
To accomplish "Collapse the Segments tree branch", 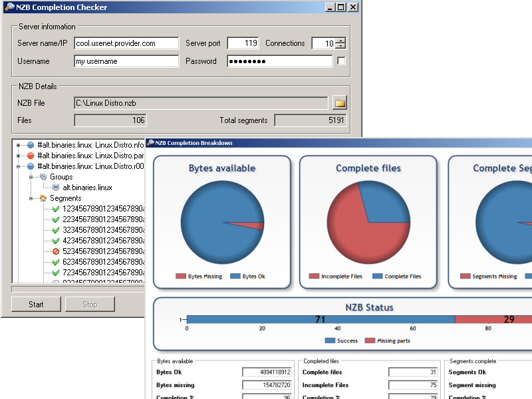I will [x=31, y=198].
